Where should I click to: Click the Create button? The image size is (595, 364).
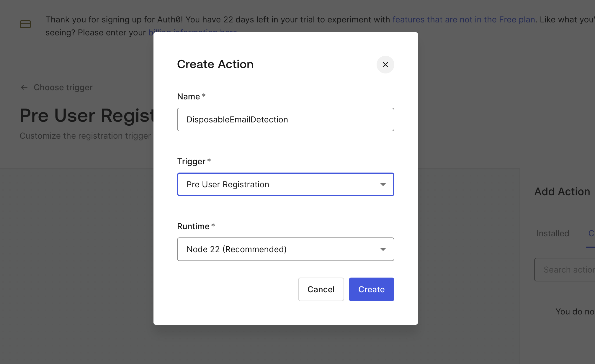(371, 289)
